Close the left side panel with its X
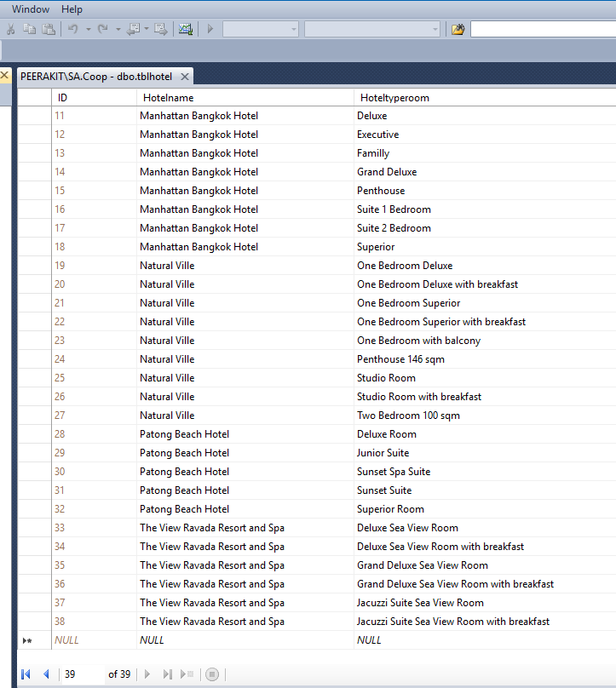Screen dimensions: 616x688 click(x=4, y=76)
